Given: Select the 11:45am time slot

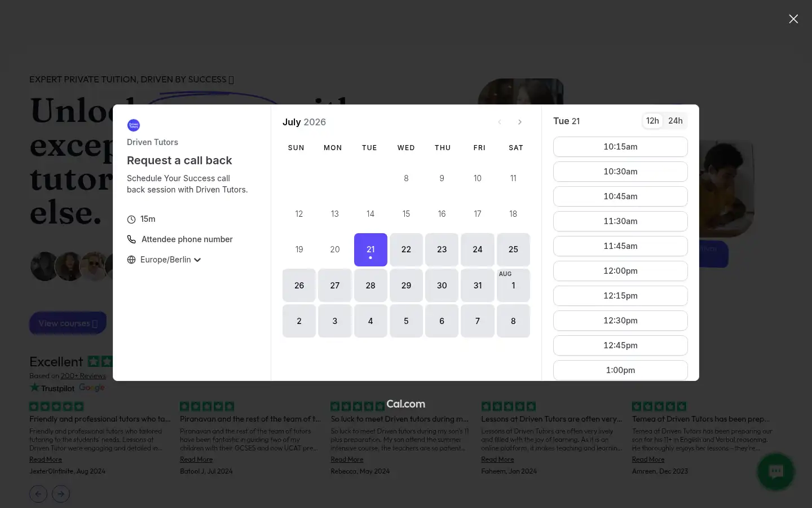Looking at the screenshot, I should click(620, 246).
